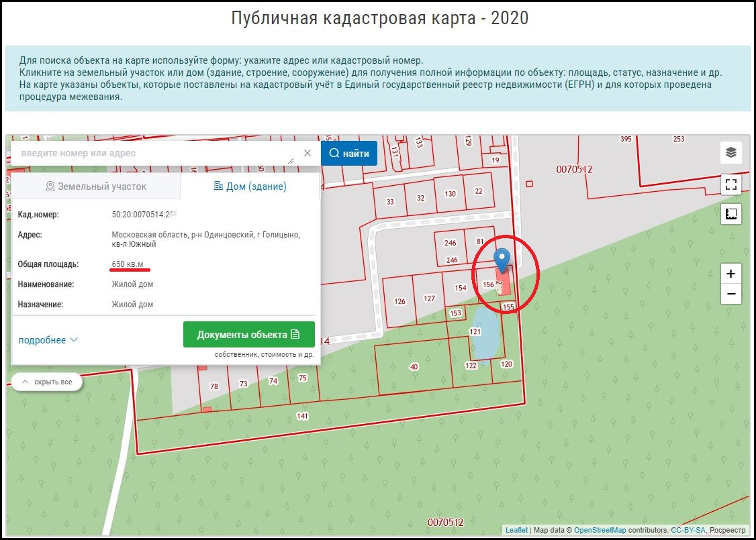Screen dimensions: 756x540
Task: Collapse the panel with «скрыть все»
Action: (x=46, y=382)
